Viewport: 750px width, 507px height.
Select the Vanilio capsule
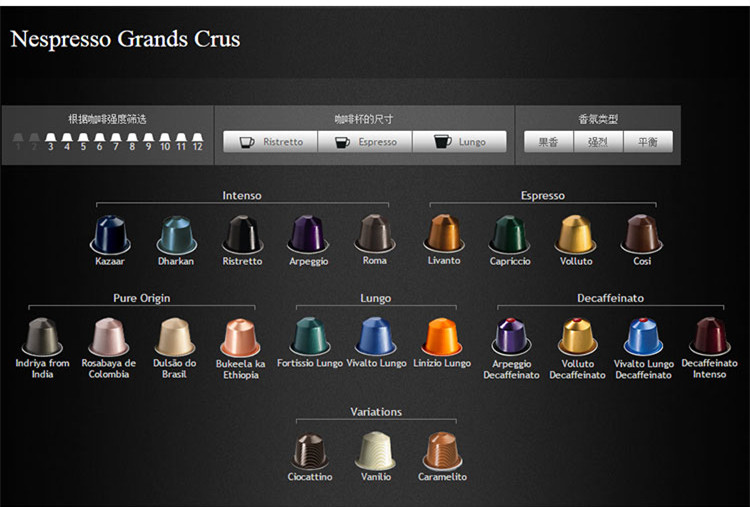376,451
